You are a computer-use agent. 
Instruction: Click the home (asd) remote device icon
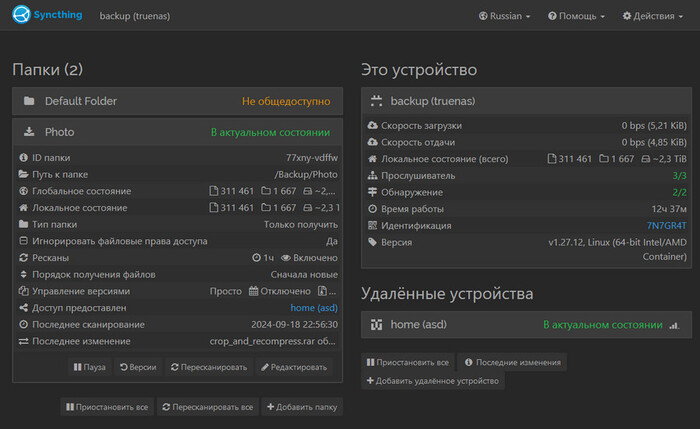coord(376,325)
